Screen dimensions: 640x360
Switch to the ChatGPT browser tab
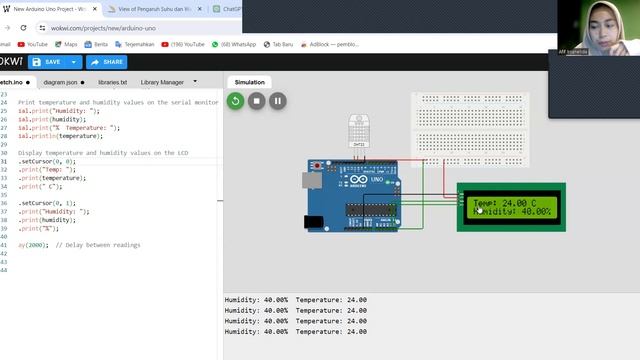point(227,9)
